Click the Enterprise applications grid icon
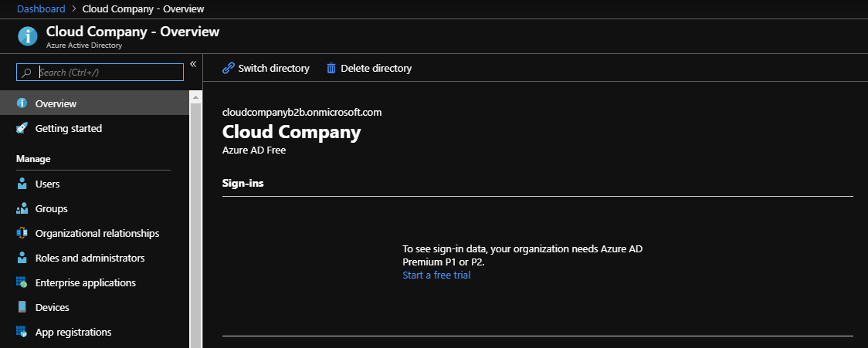 (x=22, y=282)
